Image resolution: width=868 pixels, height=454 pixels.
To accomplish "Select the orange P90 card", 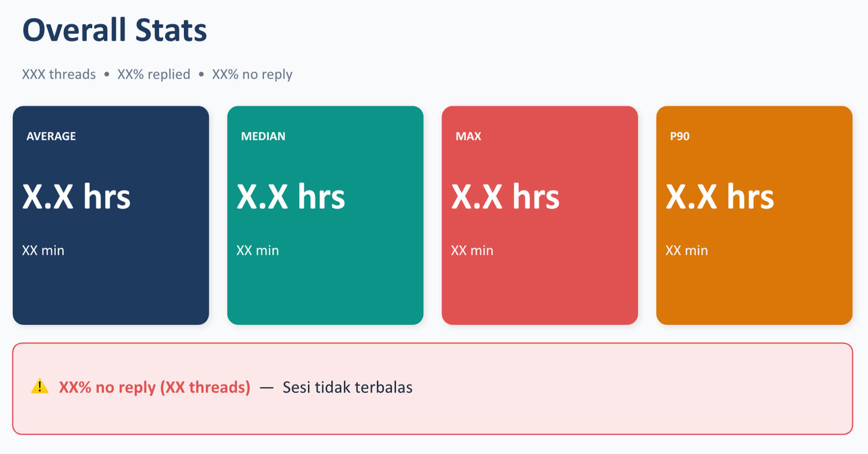I will tap(755, 215).
